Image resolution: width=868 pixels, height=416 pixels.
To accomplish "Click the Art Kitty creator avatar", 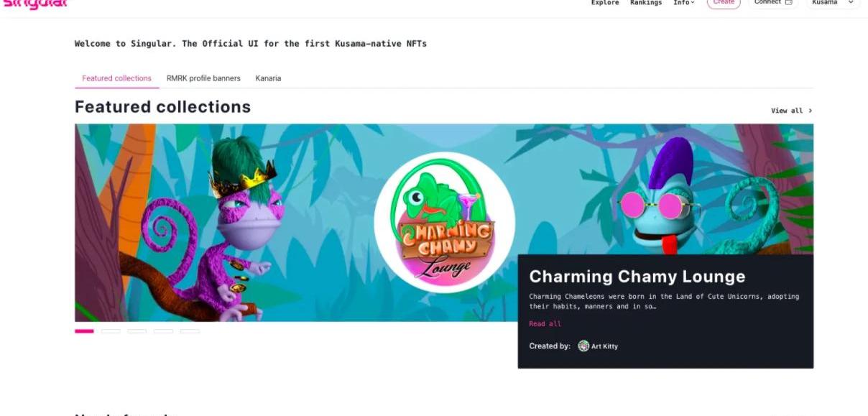I will coord(583,346).
